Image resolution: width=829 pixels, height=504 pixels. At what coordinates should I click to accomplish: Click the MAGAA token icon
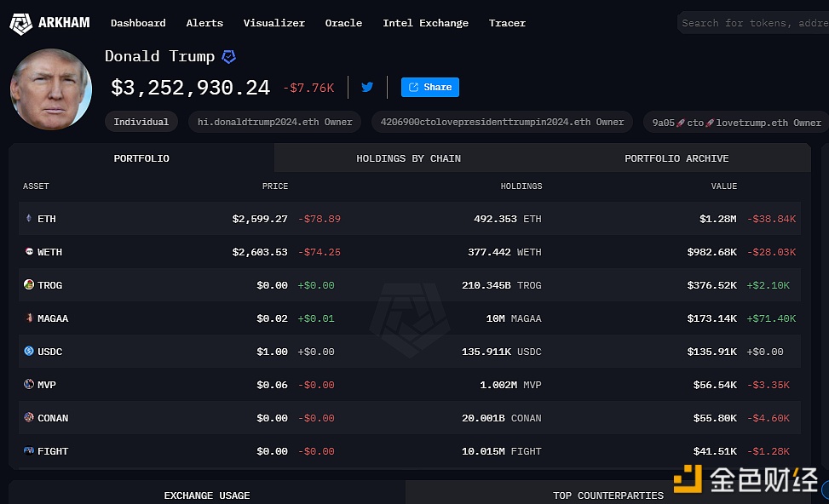[29, 318]
